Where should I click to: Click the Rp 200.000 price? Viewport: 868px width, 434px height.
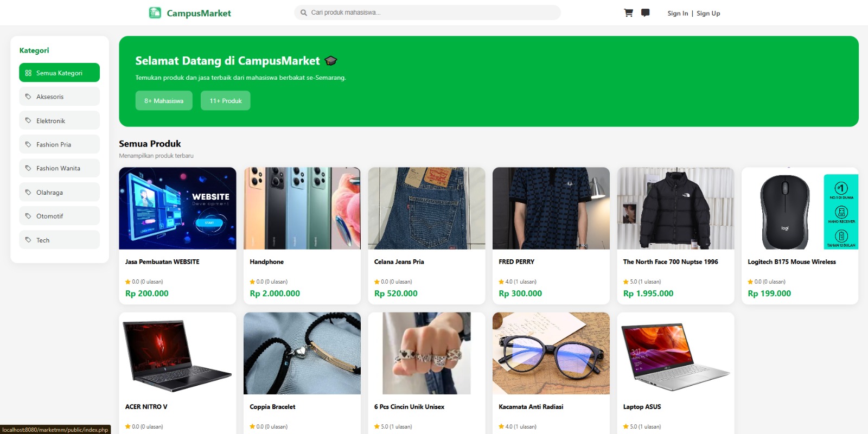(146, 293)
